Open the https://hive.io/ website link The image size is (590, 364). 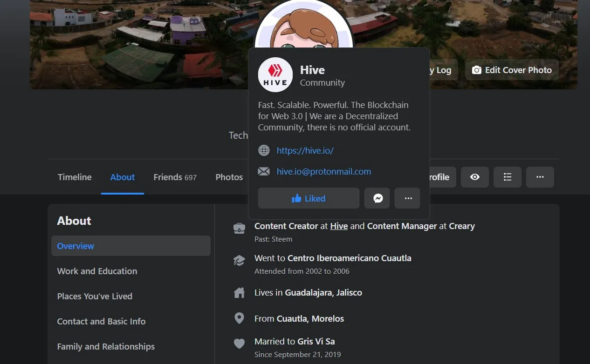pos(305,150)
